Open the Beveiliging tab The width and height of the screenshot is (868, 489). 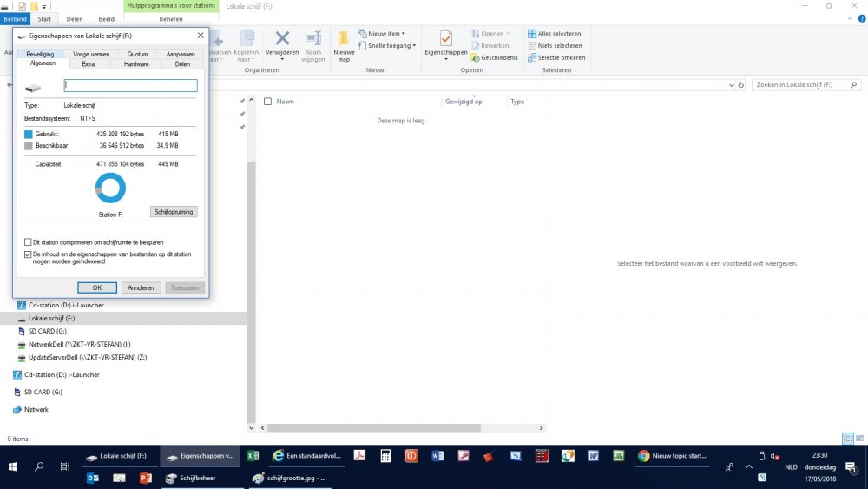coord(41,54)
